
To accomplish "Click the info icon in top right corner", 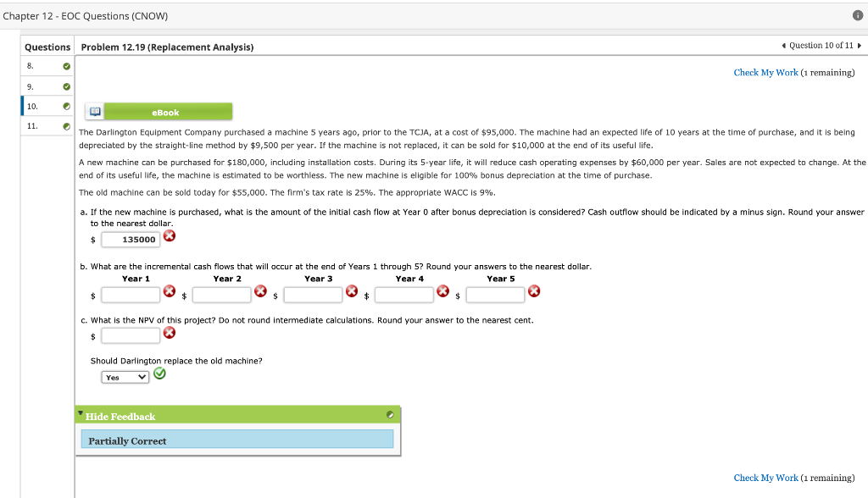I will [857, 15].
